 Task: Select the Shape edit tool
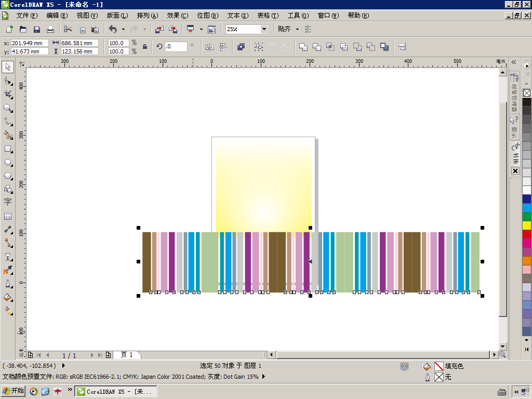pos(8,81)
